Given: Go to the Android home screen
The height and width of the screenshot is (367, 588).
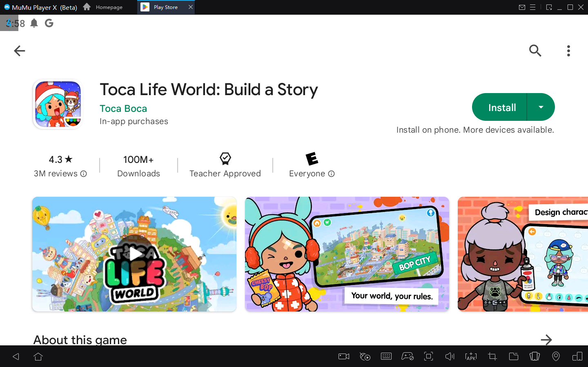Looking at the screenshot, I should 38,356.
